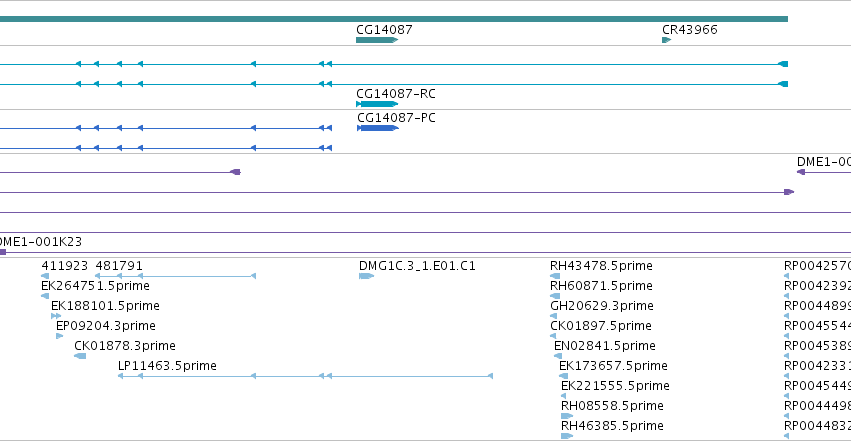Select the CR43966 gene arrow glyph

click(x=666, y=40)
